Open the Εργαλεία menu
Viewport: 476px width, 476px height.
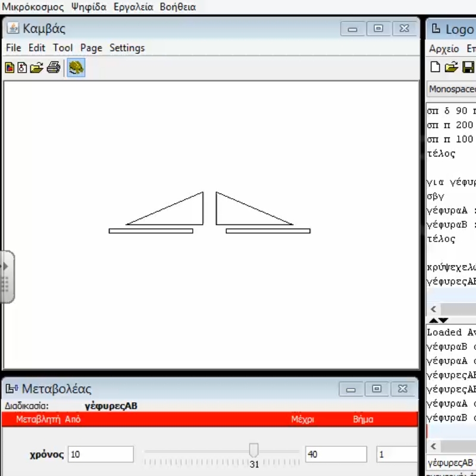point(133,7)
